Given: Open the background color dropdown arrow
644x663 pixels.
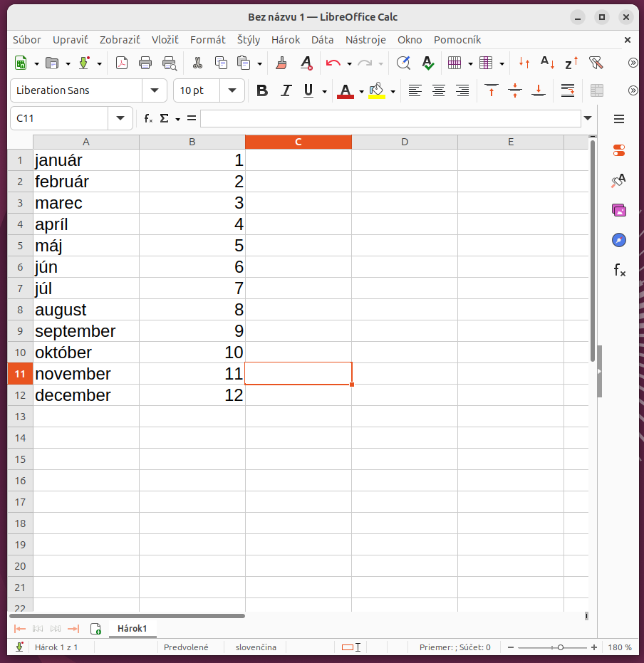Looking at the screenshot, I should pos(393,91).
